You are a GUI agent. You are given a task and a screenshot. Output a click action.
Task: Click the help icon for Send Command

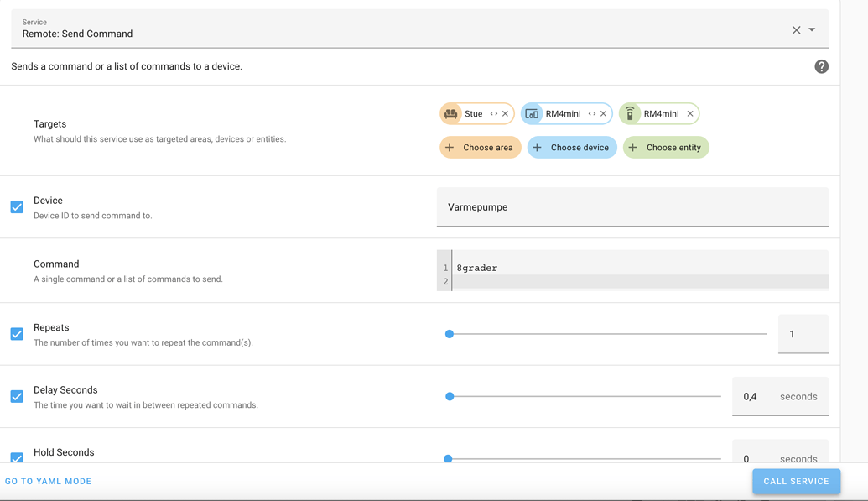coord(821,65)
